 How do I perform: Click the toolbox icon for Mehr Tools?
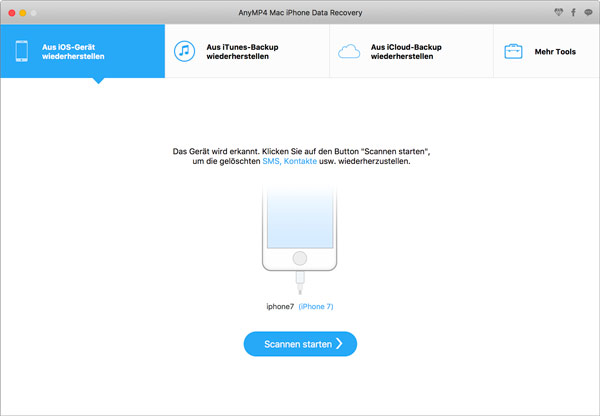(513, 51)
